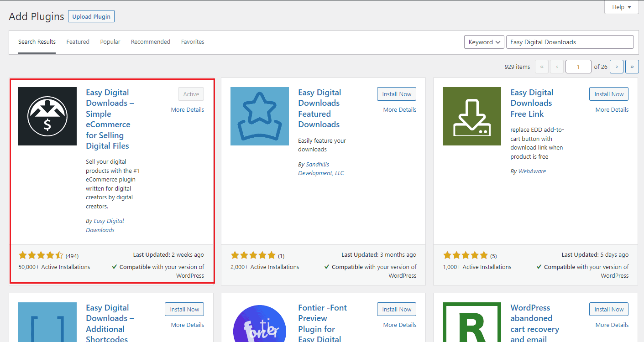Open the Favorites tab

pyautogui.click(x=193, y=42)
